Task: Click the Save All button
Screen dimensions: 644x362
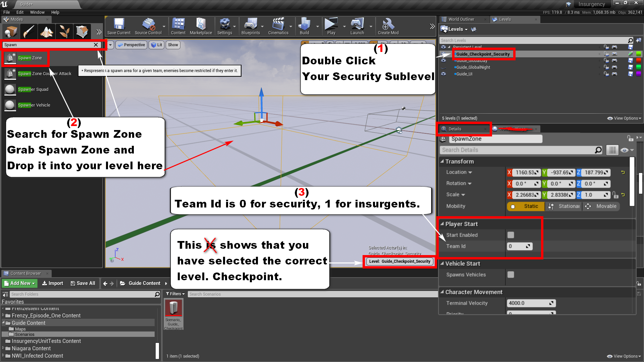Action: point(83,283)
